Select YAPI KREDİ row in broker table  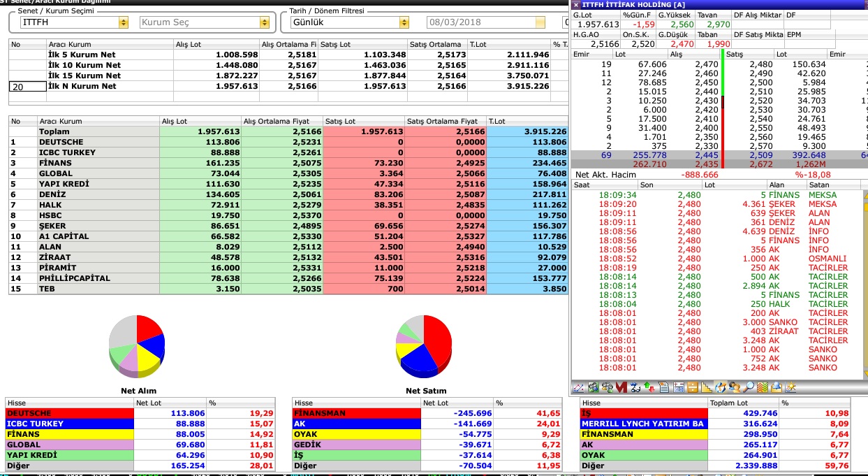288,184
